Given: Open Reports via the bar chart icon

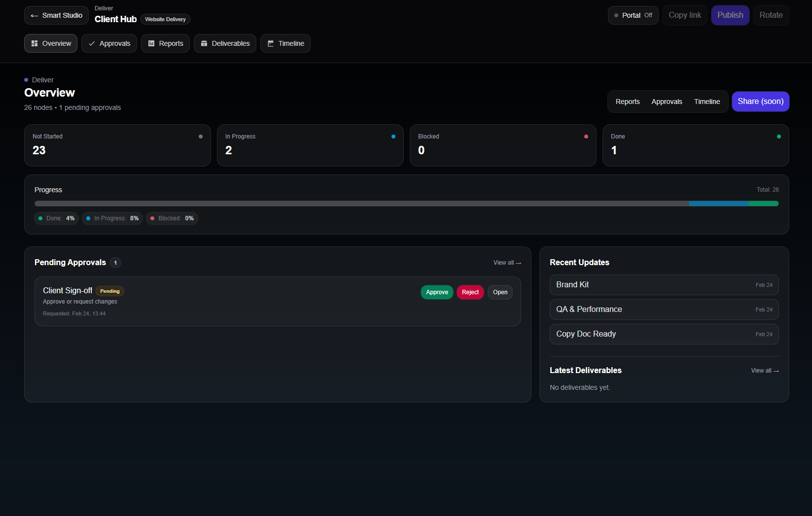Looking at the screenshot, I should pos(151,43).
